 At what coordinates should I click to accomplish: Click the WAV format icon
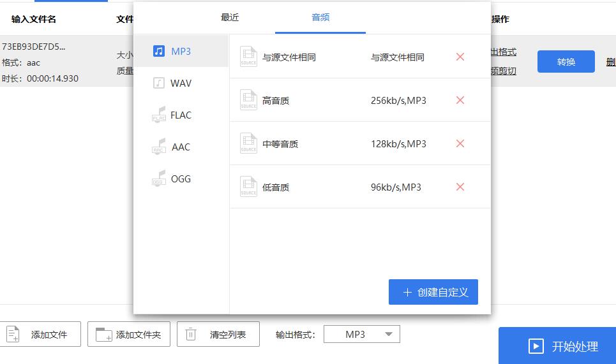pos(159,83)
